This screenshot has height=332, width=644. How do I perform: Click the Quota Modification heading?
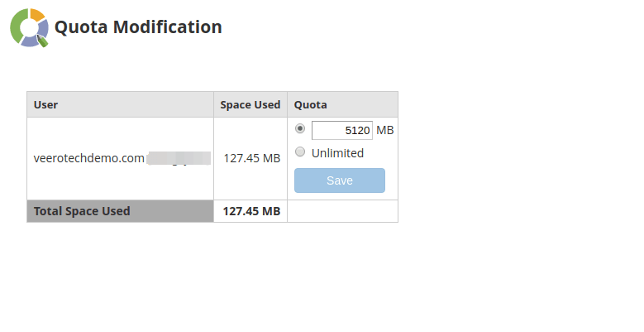(x=138, y=27)
